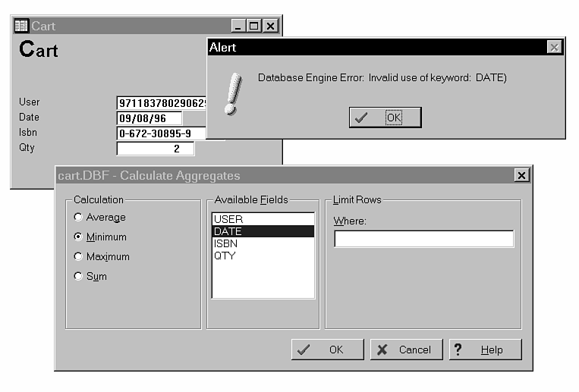The height and width of the screenshot is (392, 579).
Task: Close the Calculate Aggregates dialog
Action: [521, 176]
